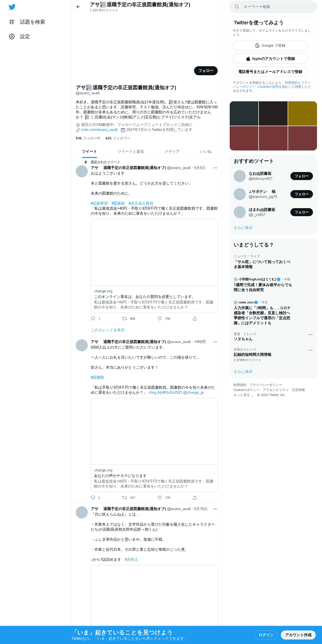View 436 フォロー中 following list
Image resolution: width=322 pixels, height=644 pixels.
click(x=88, y=138)
